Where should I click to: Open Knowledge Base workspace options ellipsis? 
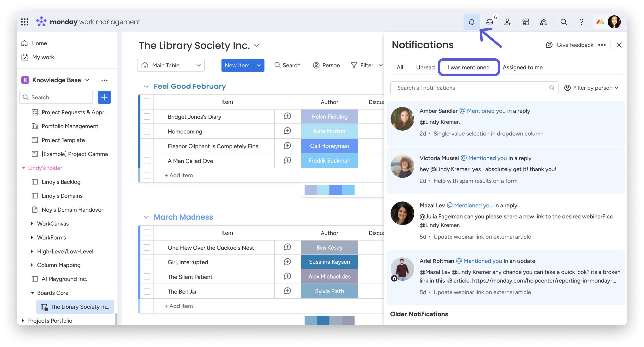coord(104,80)
